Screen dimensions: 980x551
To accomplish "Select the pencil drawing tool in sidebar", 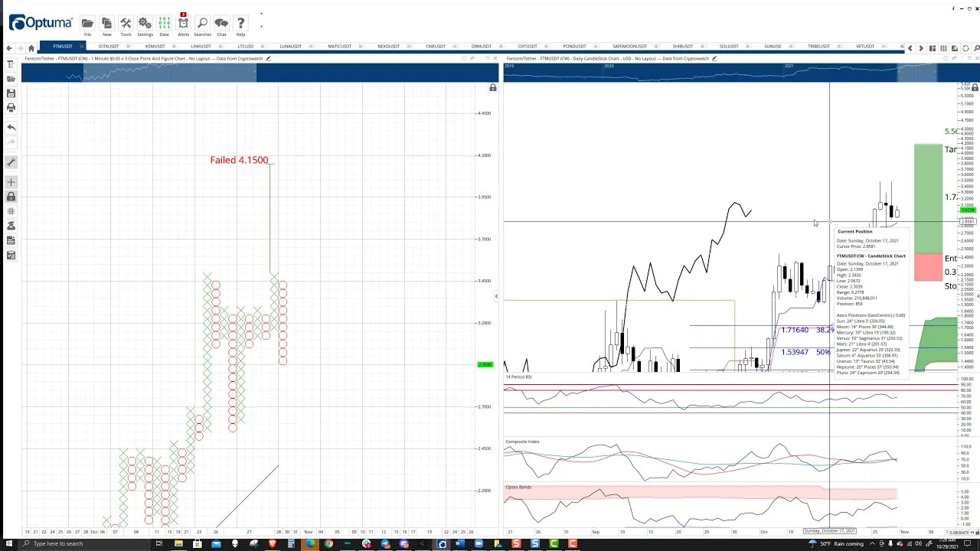I will pyautogui.click(x=11, y=162).
